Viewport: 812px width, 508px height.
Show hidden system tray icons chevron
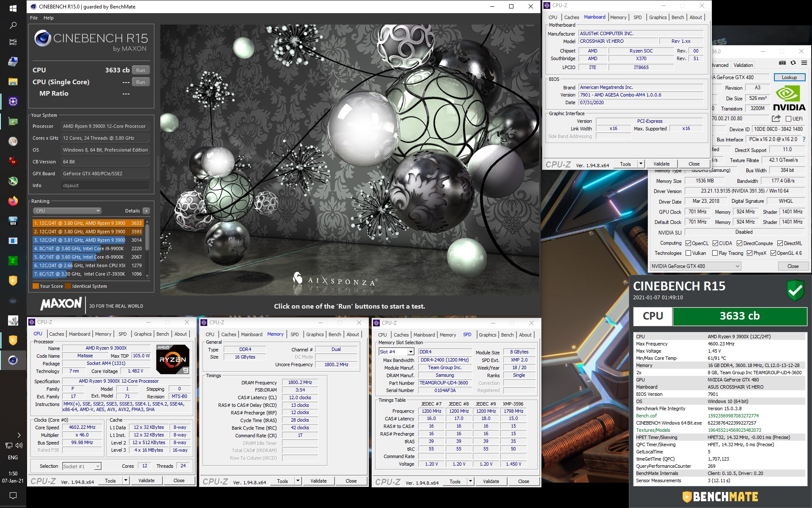tap(19, 435)
